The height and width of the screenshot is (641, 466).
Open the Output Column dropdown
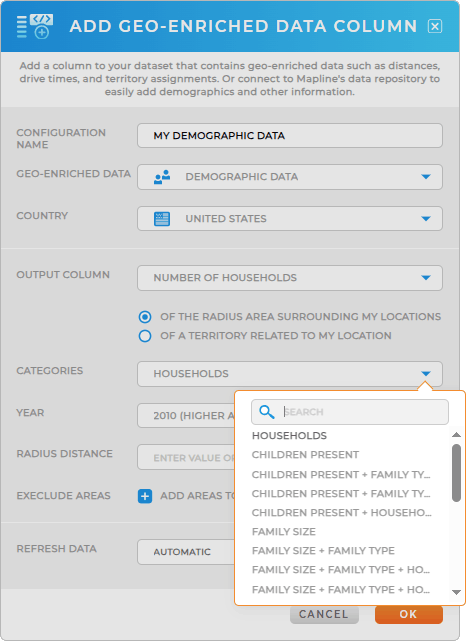click(x=290, y=278)
